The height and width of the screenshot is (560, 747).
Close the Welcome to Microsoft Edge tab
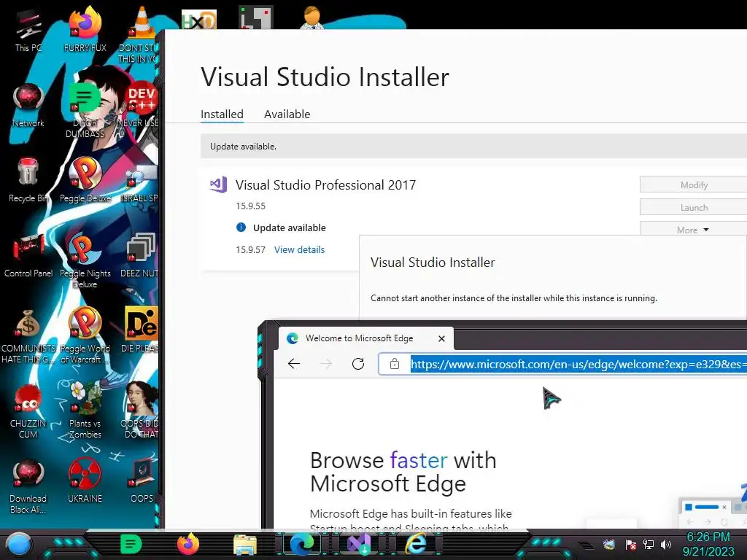pyautogui.click(x=441, y=338)
